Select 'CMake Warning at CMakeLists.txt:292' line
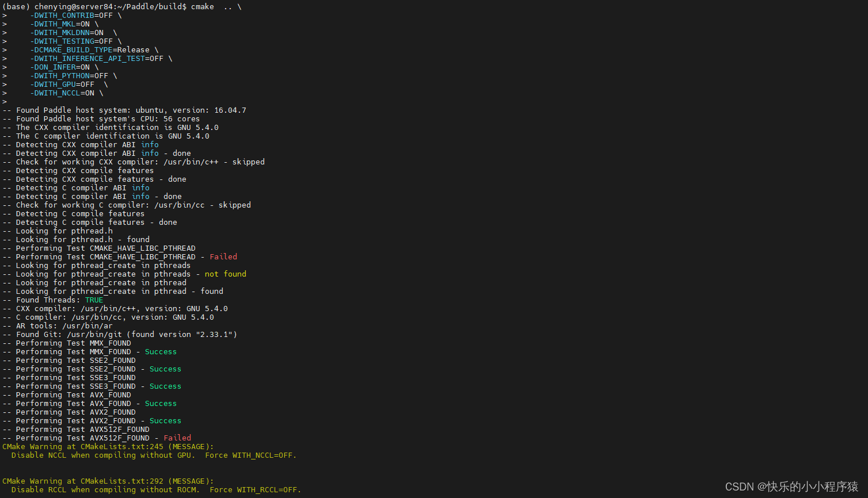The height and width of the screenshot is (498, 868). click(108, 481)
